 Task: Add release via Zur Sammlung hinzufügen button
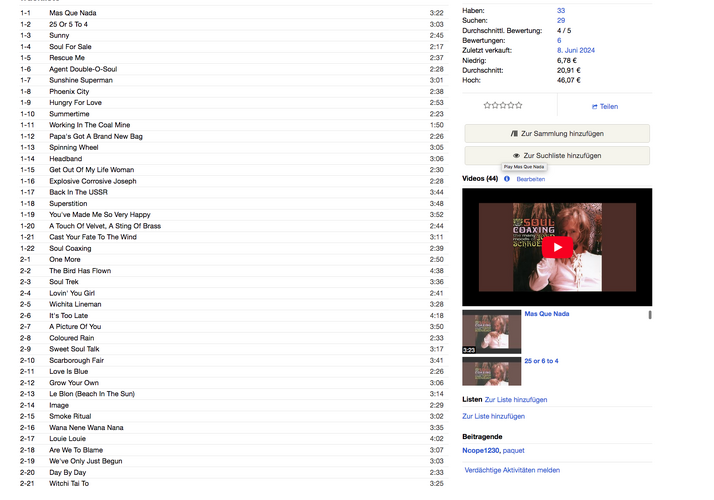[x=557, y=134]
